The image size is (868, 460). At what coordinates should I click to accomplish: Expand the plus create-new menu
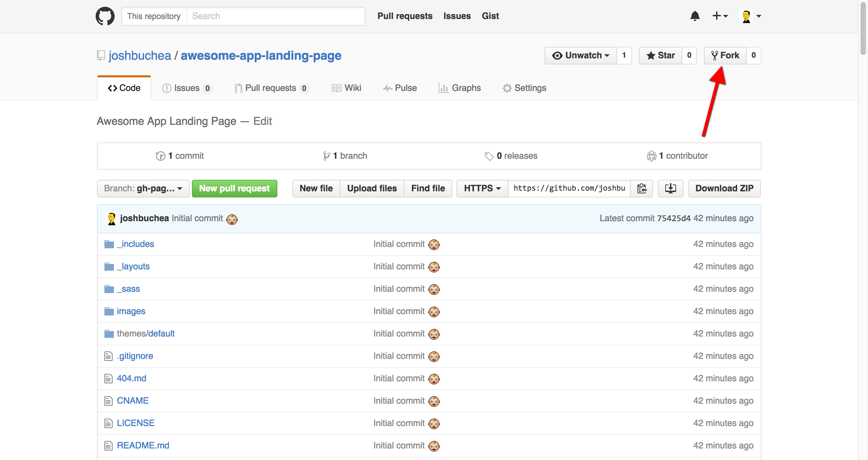tap(720, 16)
